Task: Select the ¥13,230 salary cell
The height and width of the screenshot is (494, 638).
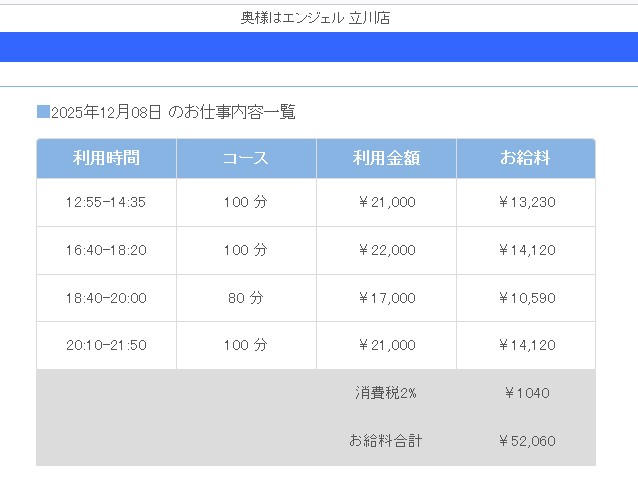Action: (526, 202)
